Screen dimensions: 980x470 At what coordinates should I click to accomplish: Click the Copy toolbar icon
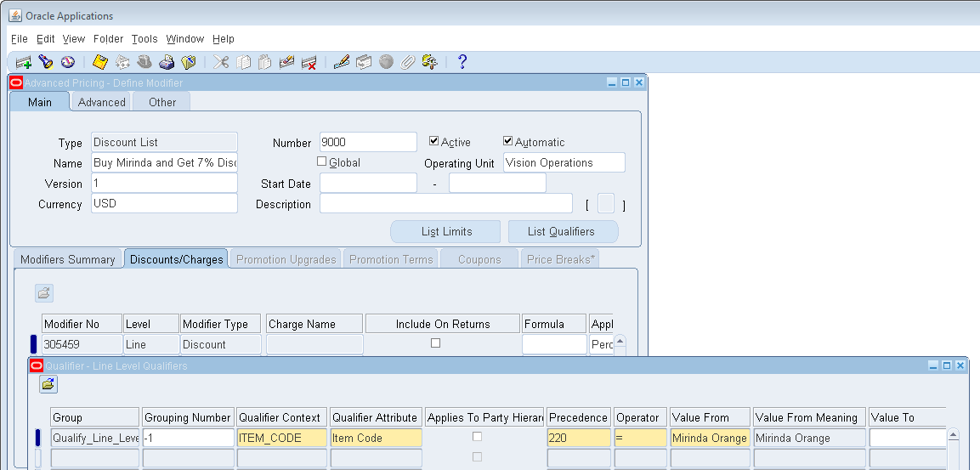click(243, 62)
